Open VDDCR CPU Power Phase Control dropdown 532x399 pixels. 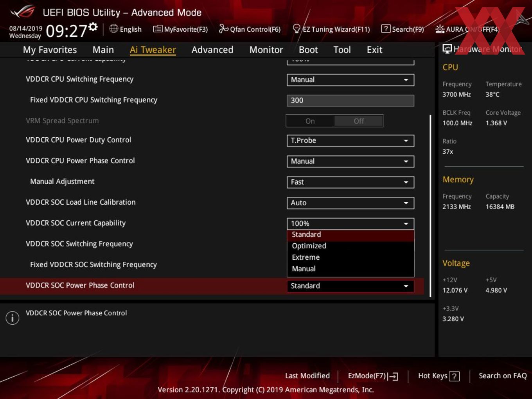(x=350, y=161)
